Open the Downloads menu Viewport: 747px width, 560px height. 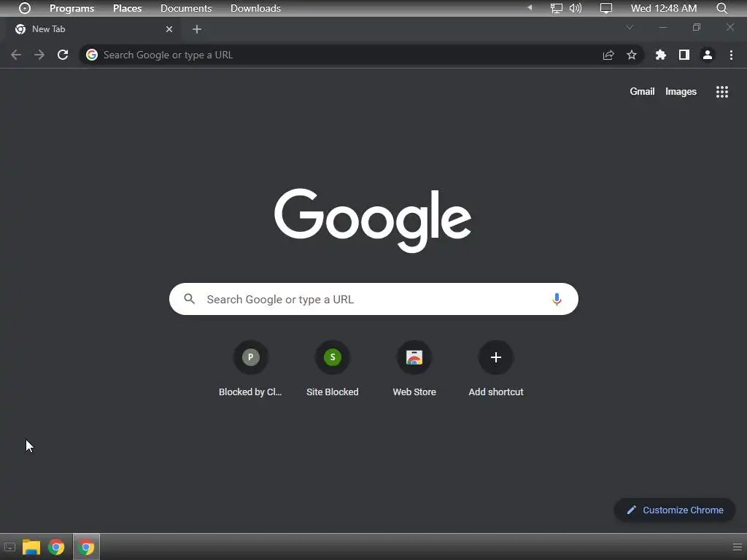(x=255, y=8)
